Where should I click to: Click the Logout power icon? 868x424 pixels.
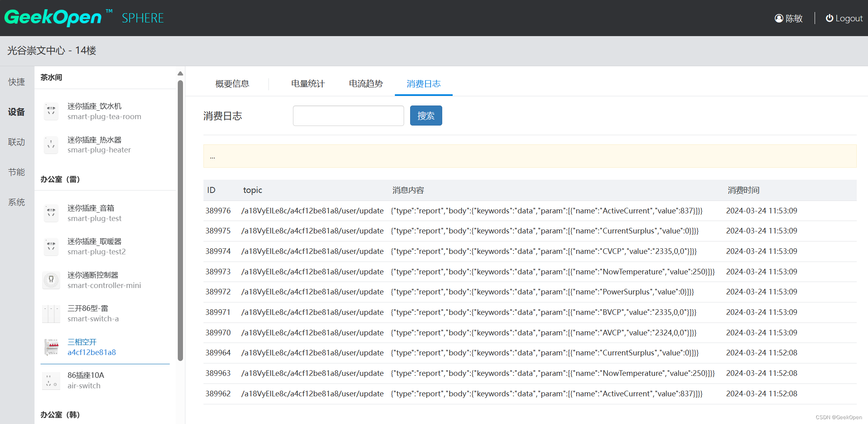click(829, 18)
